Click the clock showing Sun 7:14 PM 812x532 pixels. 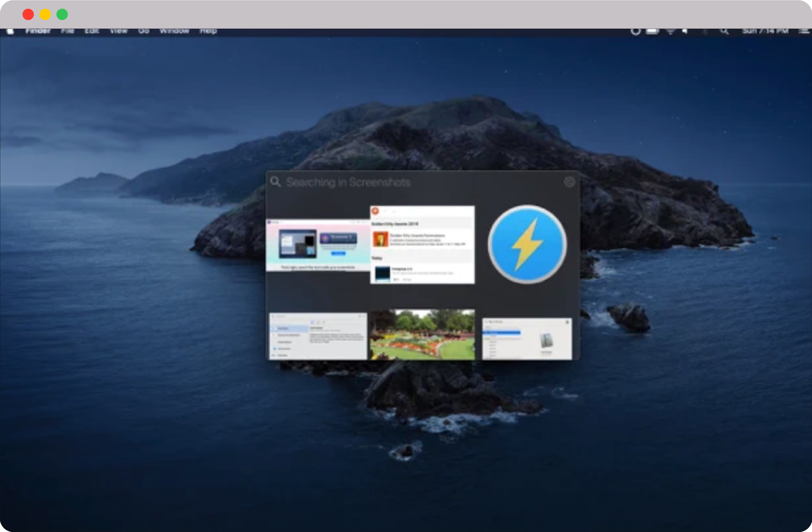pos(765,31)
